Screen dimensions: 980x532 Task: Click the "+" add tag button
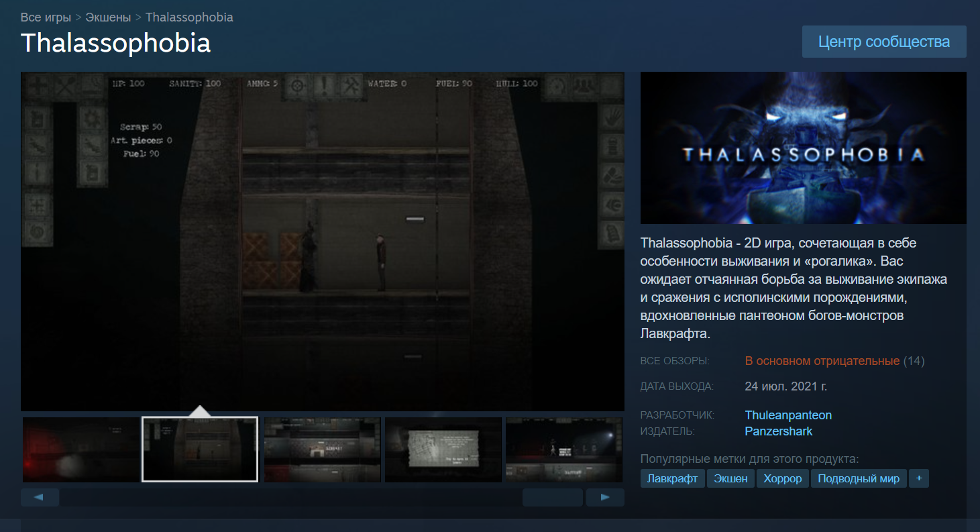pos(919,479)
